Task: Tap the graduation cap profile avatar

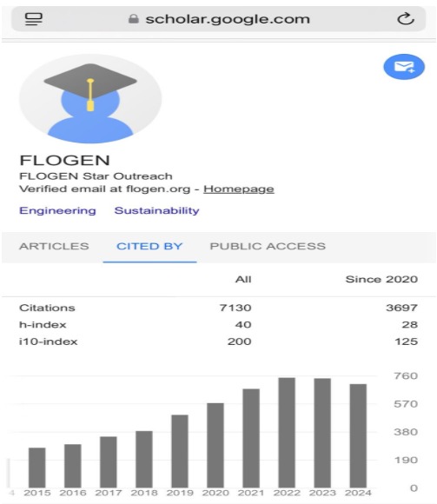Action: 90,99
